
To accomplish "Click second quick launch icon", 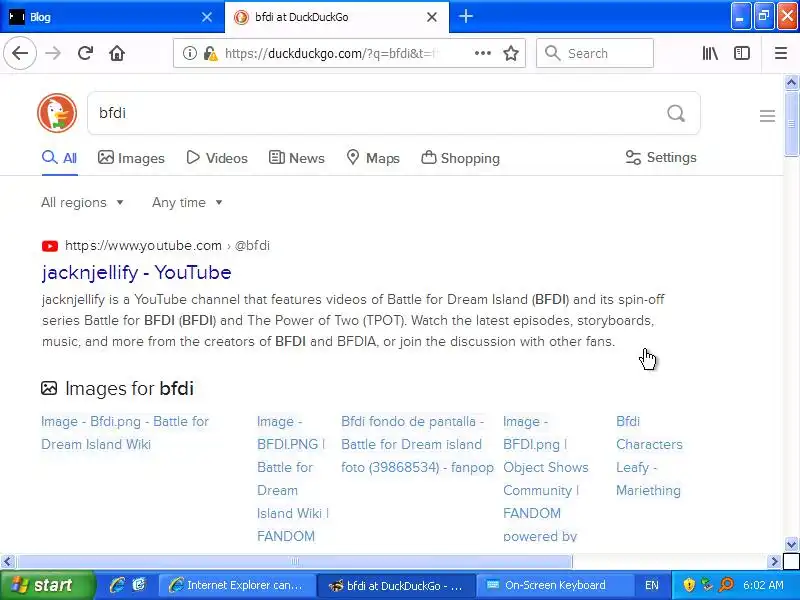I will pyautogui.click(x=138, y=585).
